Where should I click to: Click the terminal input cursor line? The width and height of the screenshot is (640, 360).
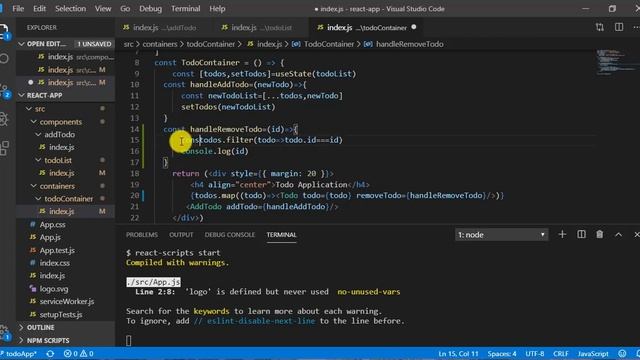point(129,340)
